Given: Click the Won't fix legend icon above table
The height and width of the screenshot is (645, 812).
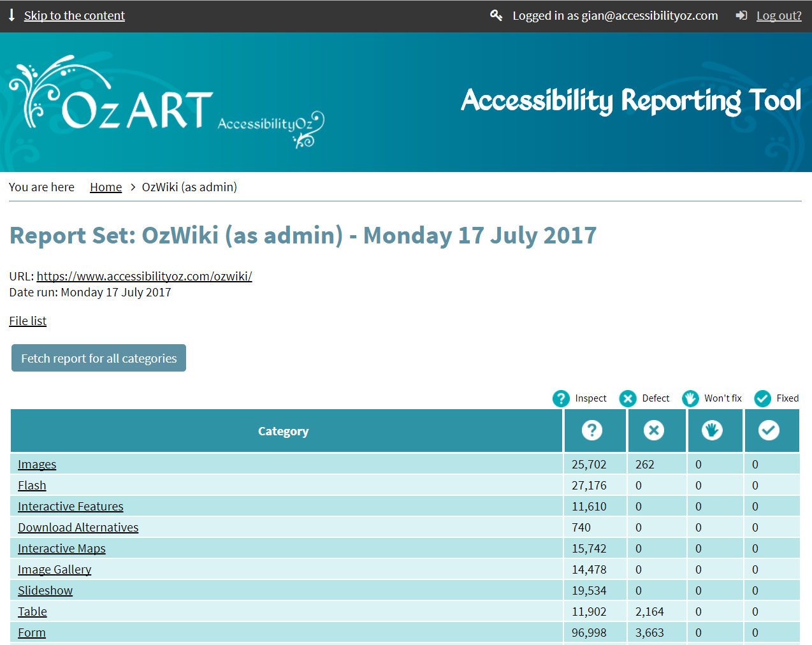Looking at the screenshot, I should click(x=690, y=398).
